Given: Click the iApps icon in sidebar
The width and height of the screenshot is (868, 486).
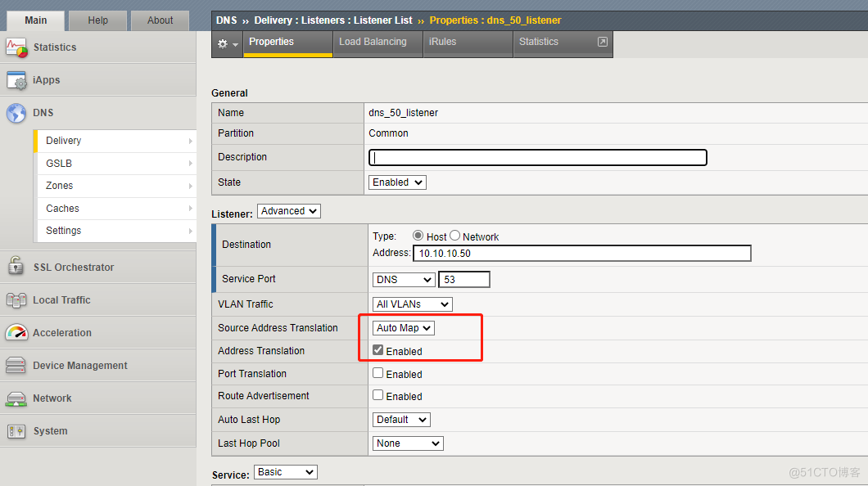Looking at the screenshot, I should [x=16, y=80].
